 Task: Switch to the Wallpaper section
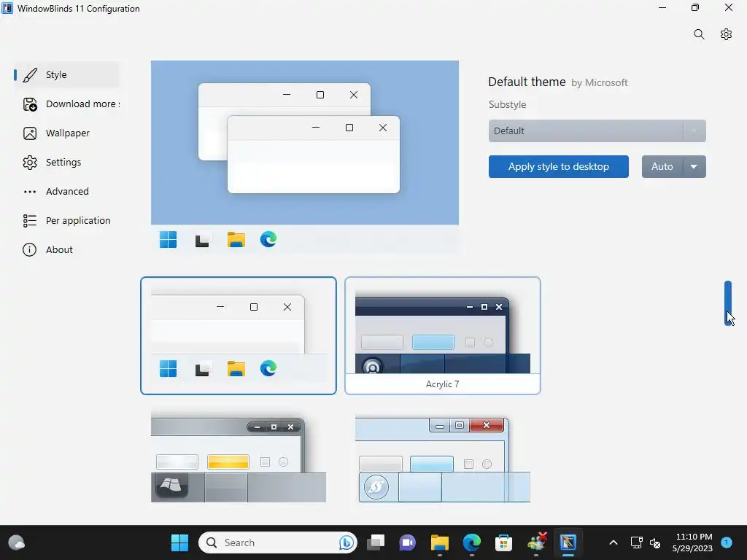click(x=68, y=133)
